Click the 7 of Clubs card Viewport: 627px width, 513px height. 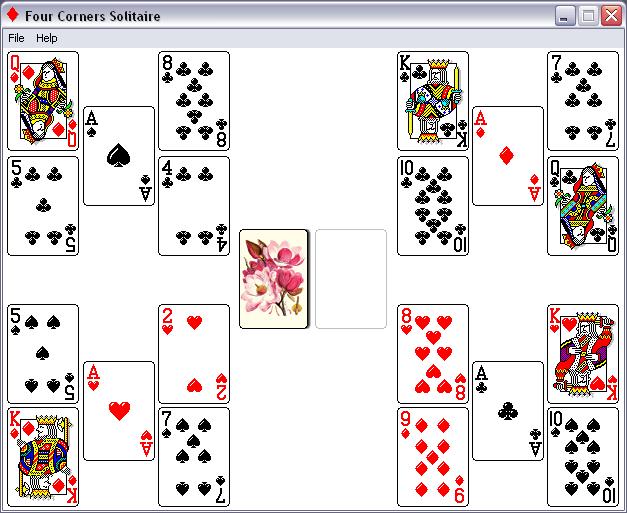click(583, 101)
